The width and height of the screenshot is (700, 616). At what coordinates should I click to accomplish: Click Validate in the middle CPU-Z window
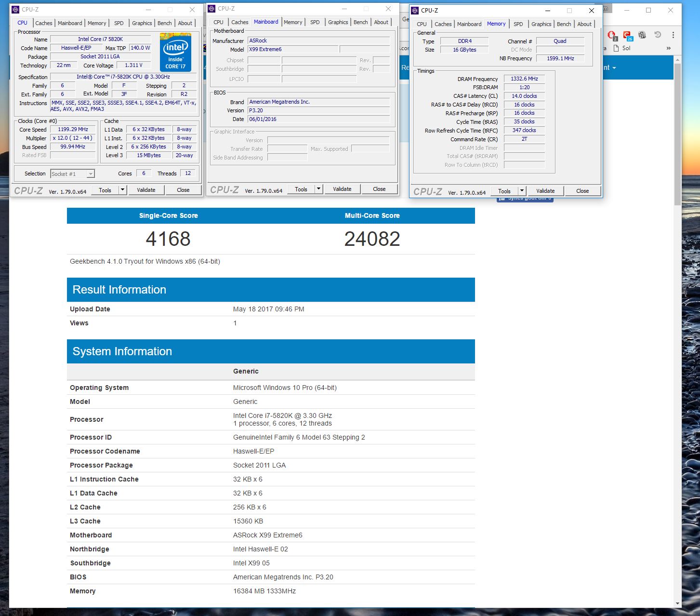point(342,189)
